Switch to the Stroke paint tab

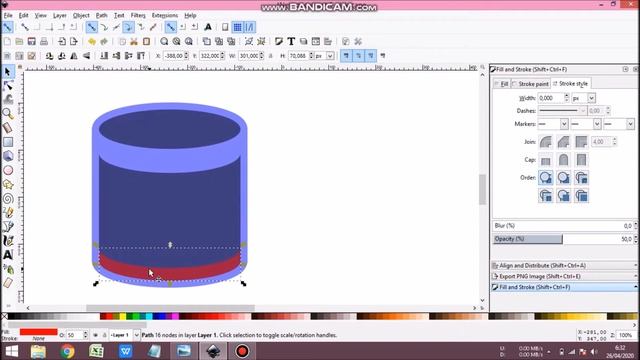[x=530, y=84]
